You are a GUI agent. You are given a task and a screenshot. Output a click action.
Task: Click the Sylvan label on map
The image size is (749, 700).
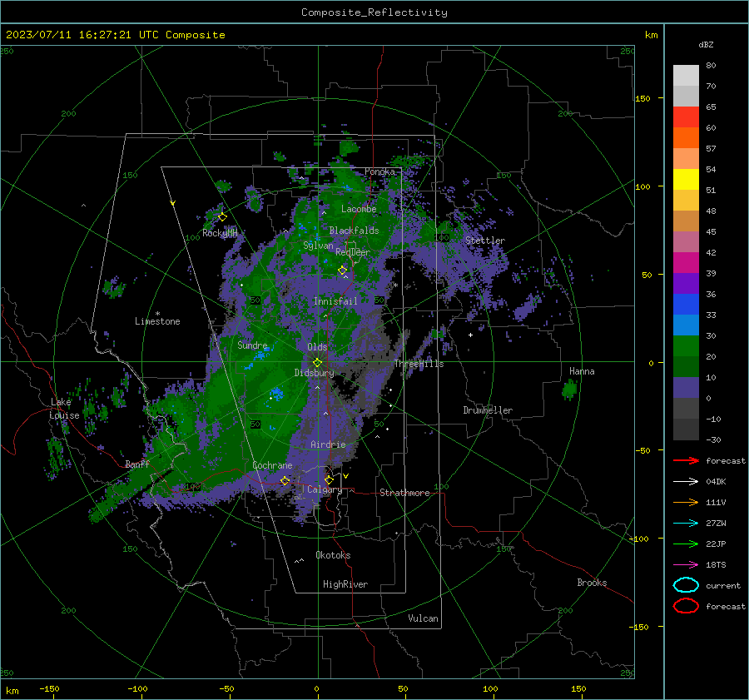pos(318,246)
